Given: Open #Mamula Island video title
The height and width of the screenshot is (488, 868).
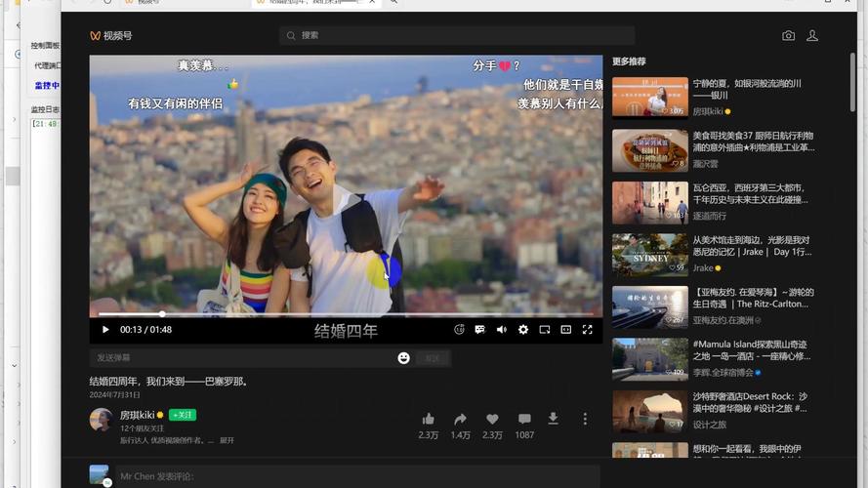Looking at the screenshot, I should [752, 350].
